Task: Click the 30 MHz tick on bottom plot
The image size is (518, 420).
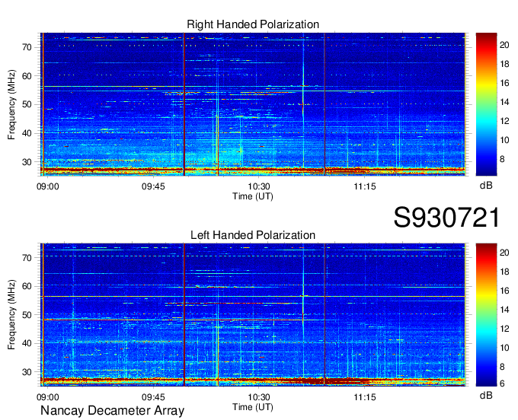Action: (27, 373)
